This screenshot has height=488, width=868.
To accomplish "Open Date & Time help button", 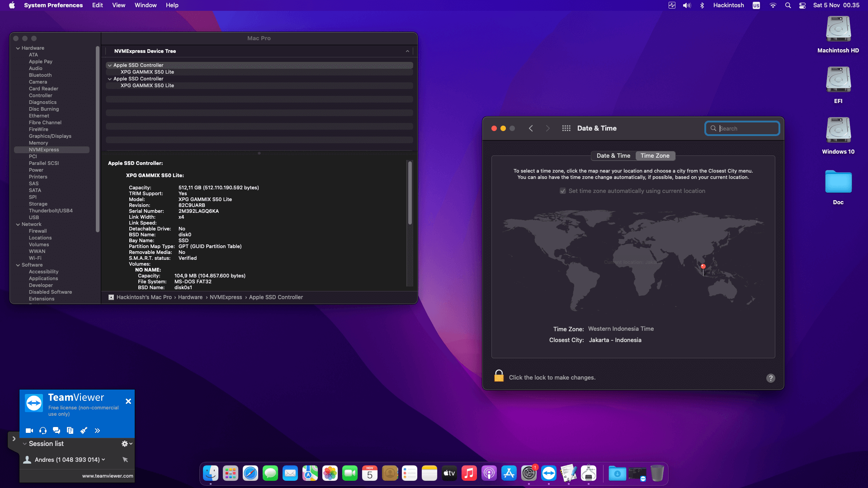I will pyautogui.click(x=771, y=378).
